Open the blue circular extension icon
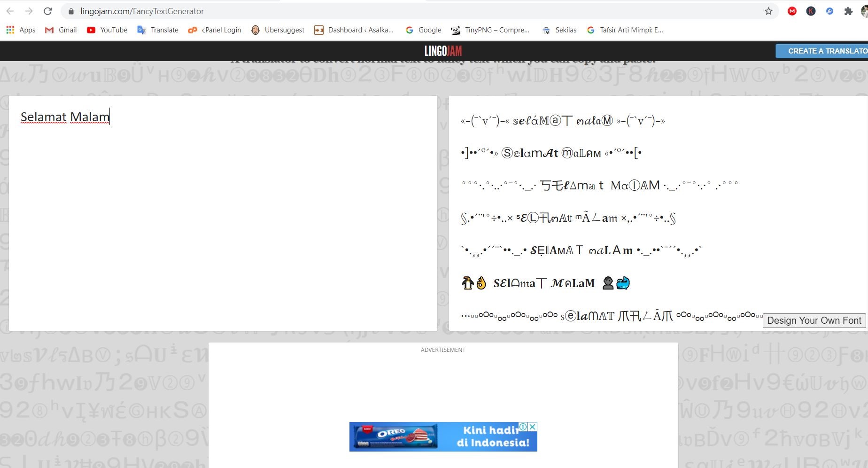Image resolution: width=868 pixels, height=468 pixels. pos(829,11)
